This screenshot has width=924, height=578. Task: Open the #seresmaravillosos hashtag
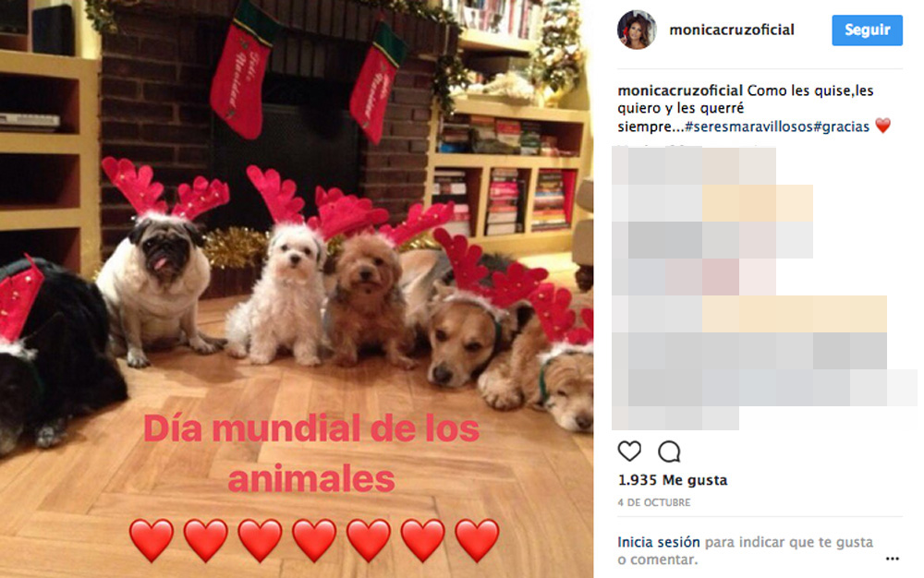pyautogui.click(x=749, y=126)
